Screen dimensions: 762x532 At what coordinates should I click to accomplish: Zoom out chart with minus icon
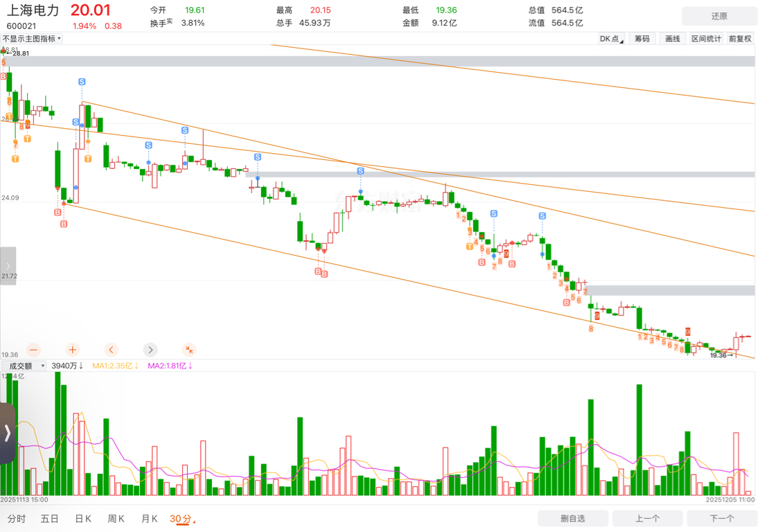[33, 350]
